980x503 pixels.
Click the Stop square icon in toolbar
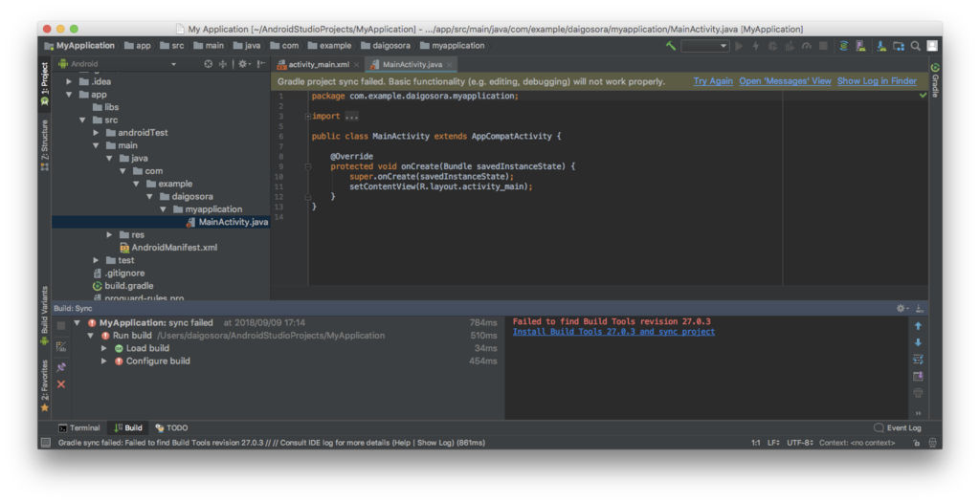point(823,46)
